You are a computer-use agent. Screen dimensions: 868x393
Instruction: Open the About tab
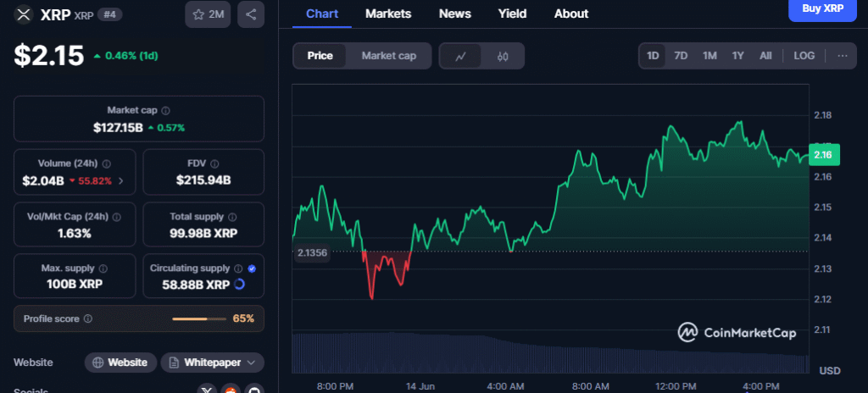pos(571,14)
